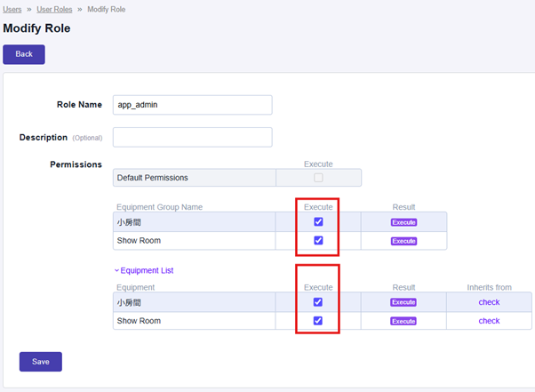535x392 pixels.
Task: Open the check link for Show Room
Action: pyautogui.click(x=489, y=321)
